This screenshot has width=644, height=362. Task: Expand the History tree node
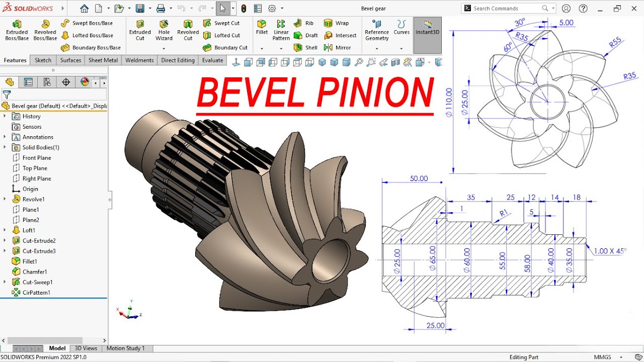5,116
